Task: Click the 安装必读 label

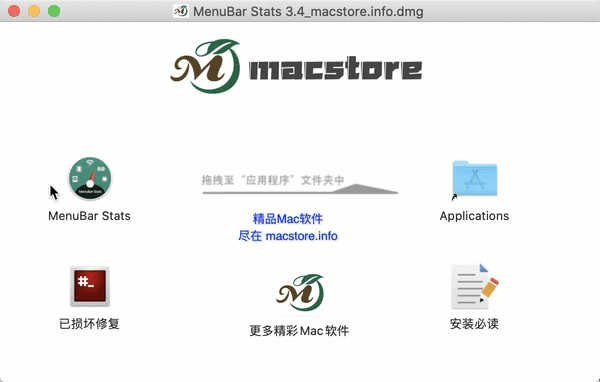Action: [474, 324]
